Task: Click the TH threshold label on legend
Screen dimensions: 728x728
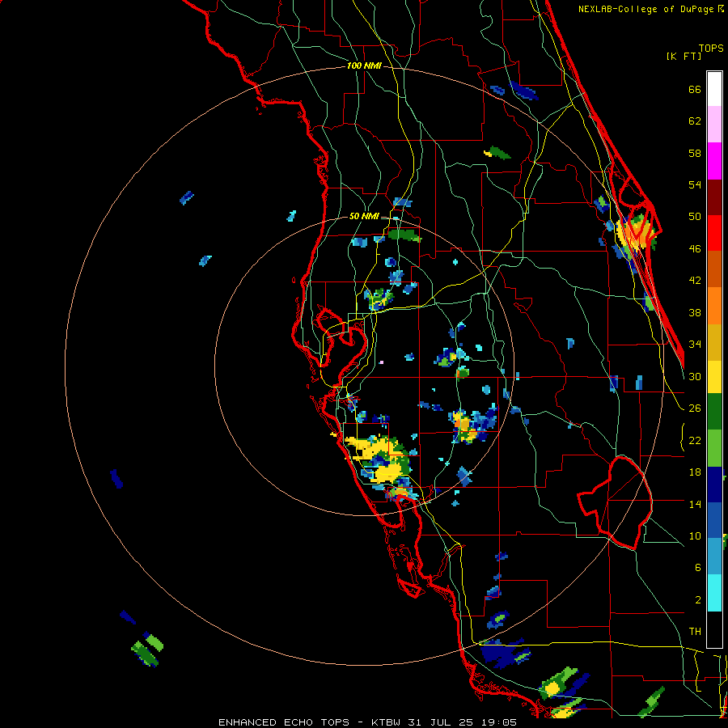Action: 695,631
